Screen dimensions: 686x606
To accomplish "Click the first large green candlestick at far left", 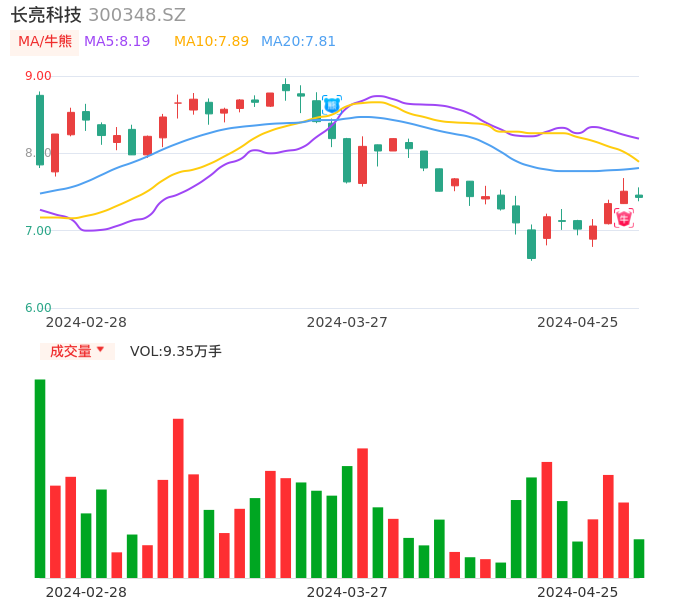I will click(x=40, y=130).
